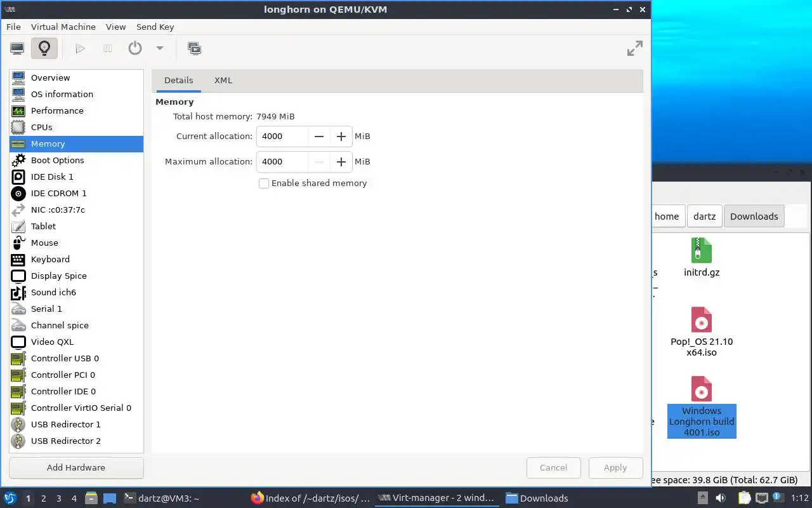Select Controller PCI 0 entry

pyautogui.click(x=76, y=375)
